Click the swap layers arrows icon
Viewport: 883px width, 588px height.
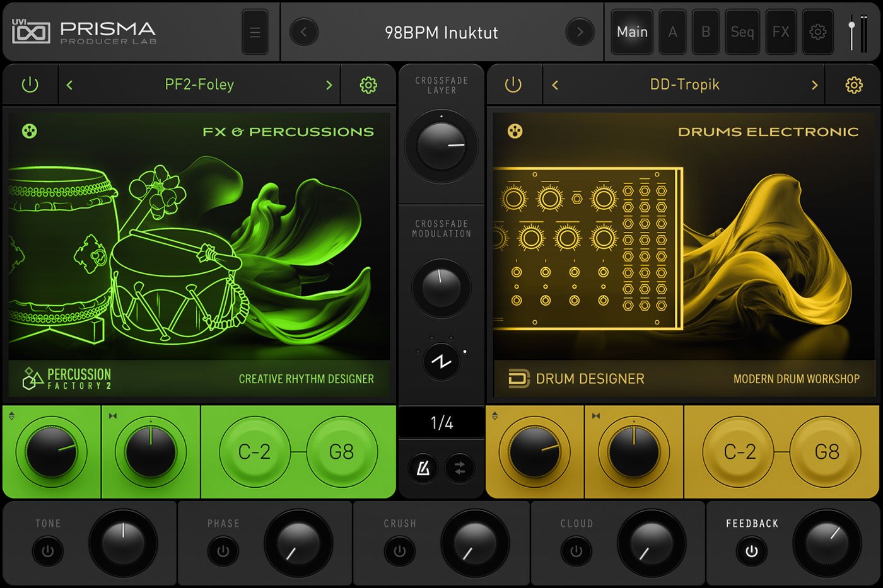(460, 468)
